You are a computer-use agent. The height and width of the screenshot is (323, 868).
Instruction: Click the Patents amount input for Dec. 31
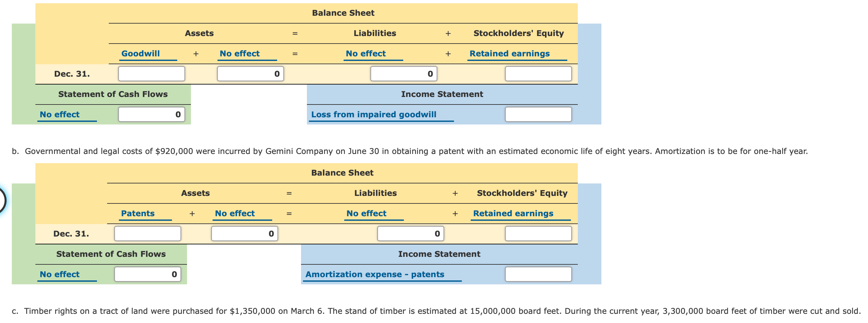pyautogui.click(x=148, y=233)
